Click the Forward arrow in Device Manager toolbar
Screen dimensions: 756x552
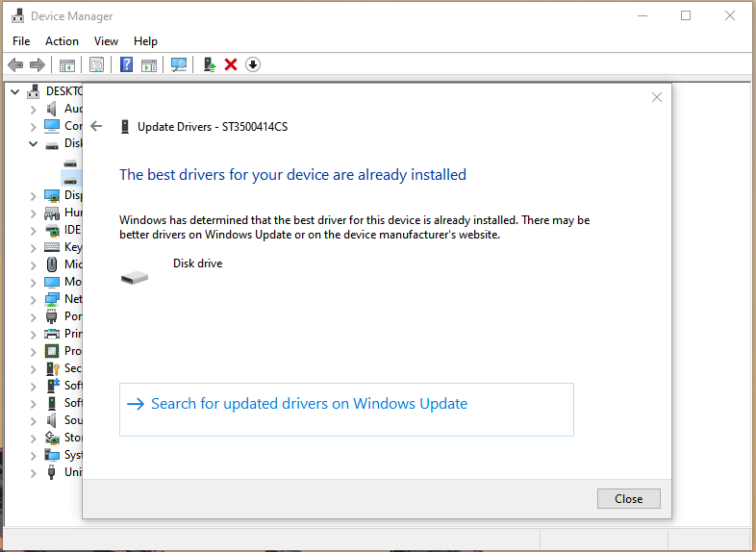(x=38, y=64)
